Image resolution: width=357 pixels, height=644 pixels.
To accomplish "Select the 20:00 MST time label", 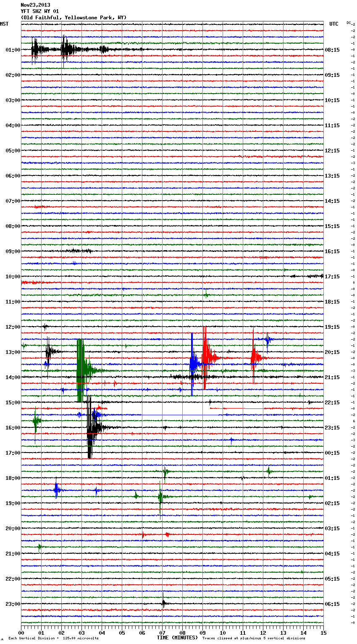I will [x=13, y=528].
